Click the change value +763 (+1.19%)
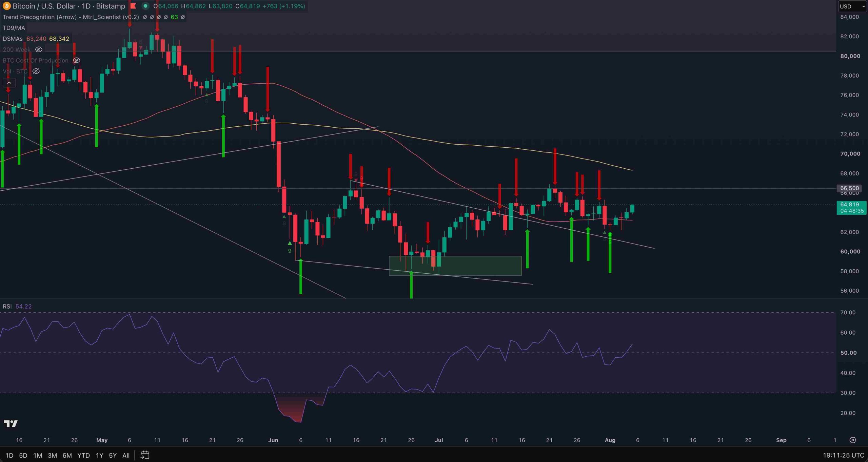868x462 pixels. [284, 6]
